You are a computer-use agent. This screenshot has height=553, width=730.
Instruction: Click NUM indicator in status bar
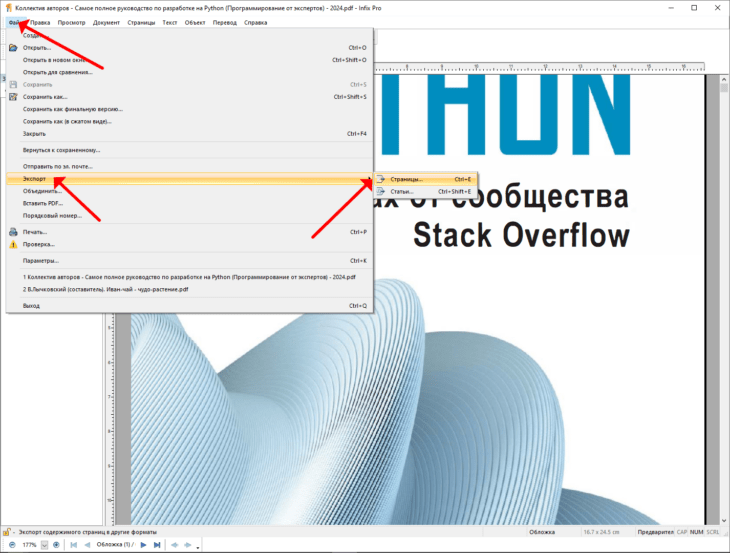pos(696,532)
